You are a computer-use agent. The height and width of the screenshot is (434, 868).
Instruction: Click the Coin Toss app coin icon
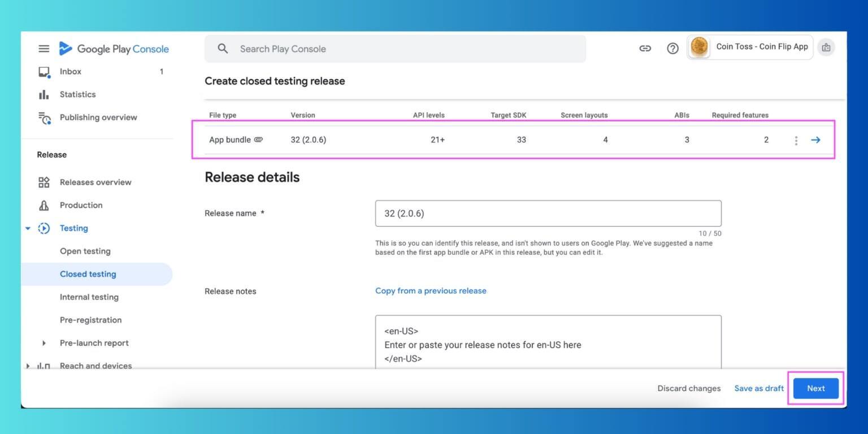pyautogui.click(x=699, y=47)
